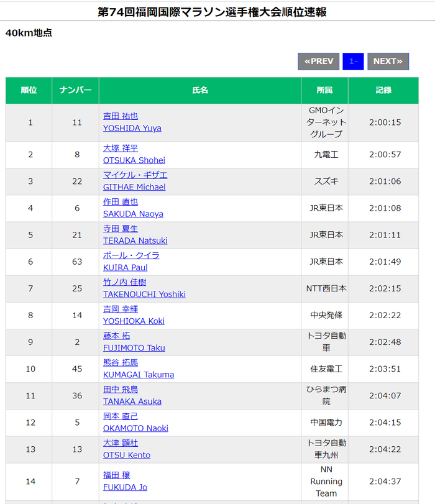
Task: Click OTSU Kento name link
Action: point(126,454)
